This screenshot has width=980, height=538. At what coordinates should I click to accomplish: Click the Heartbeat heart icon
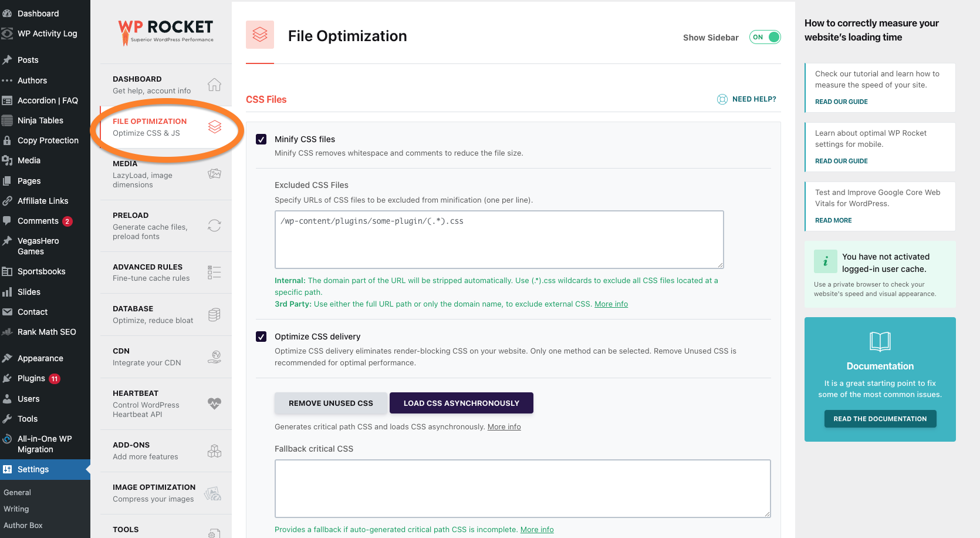tap(214, 403)
